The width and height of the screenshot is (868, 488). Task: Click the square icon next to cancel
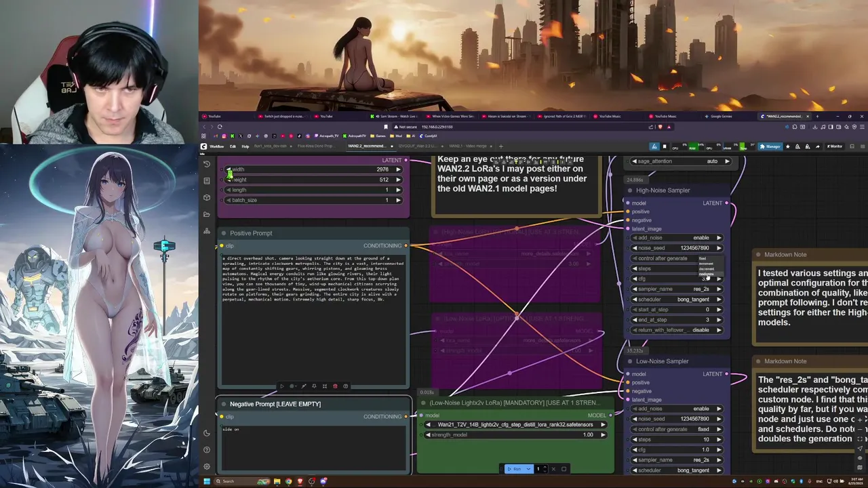point(564,469)
